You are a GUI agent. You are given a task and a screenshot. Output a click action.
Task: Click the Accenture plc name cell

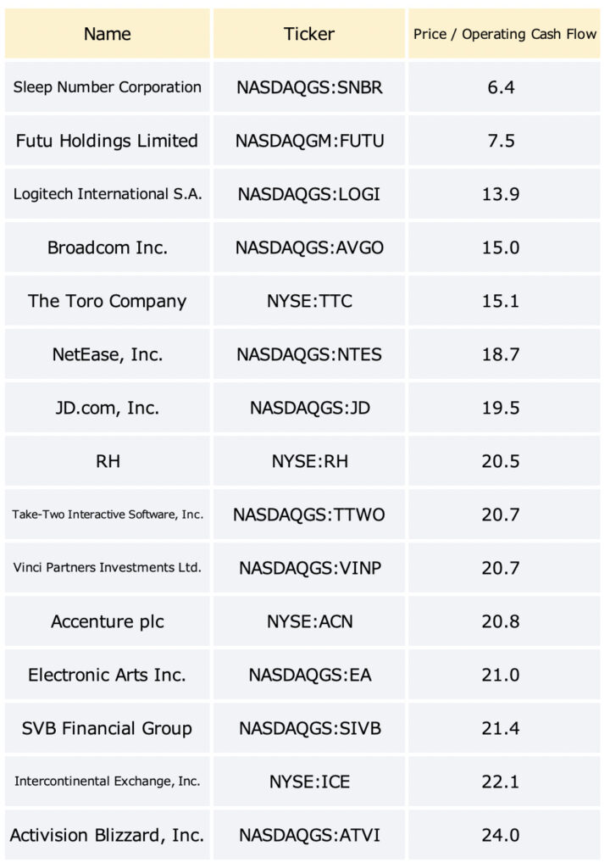(108, 621)
